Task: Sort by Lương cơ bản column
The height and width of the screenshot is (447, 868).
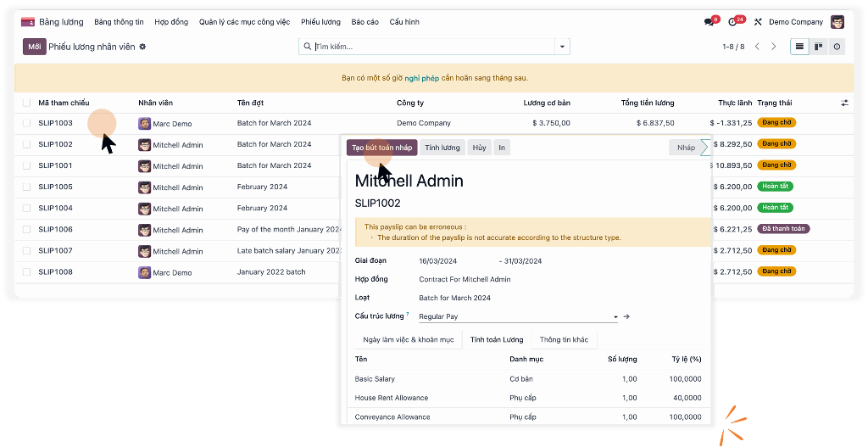Action: (x=547, y=103)
